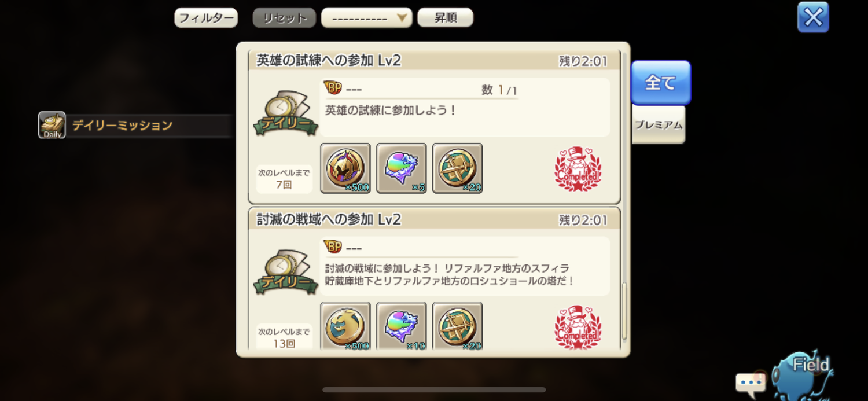Toggle the 昇順 ascending order button

(x=445, y=17)
